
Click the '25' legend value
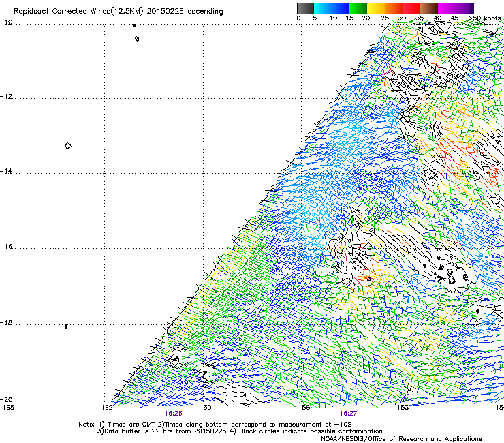click(x=385, y=18)
